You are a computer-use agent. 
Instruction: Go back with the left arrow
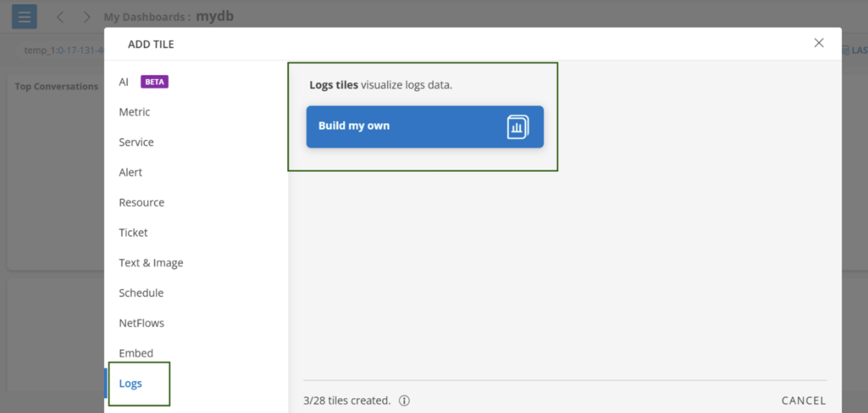point(60,17)
